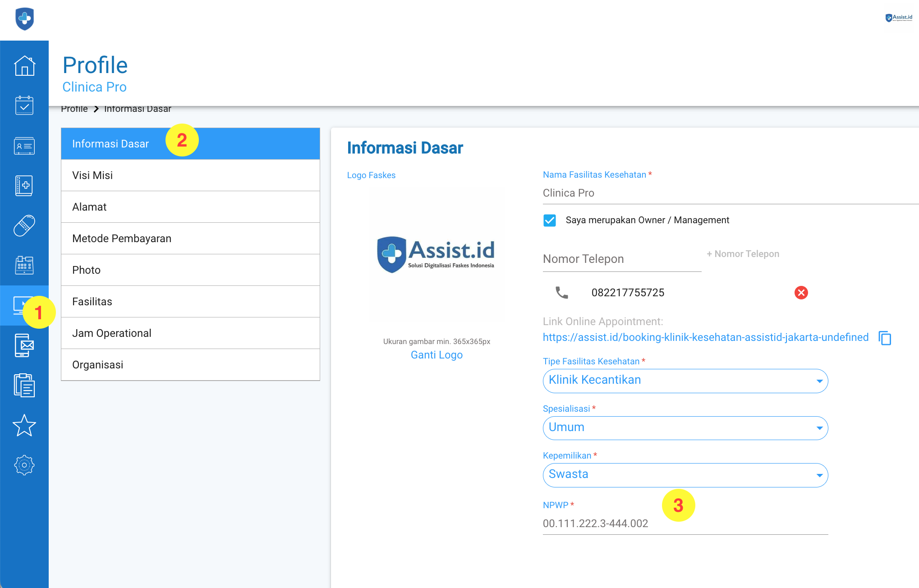The image size is (919, 588).
Task: Select the Visi Misi menu item
Action: 190,175
